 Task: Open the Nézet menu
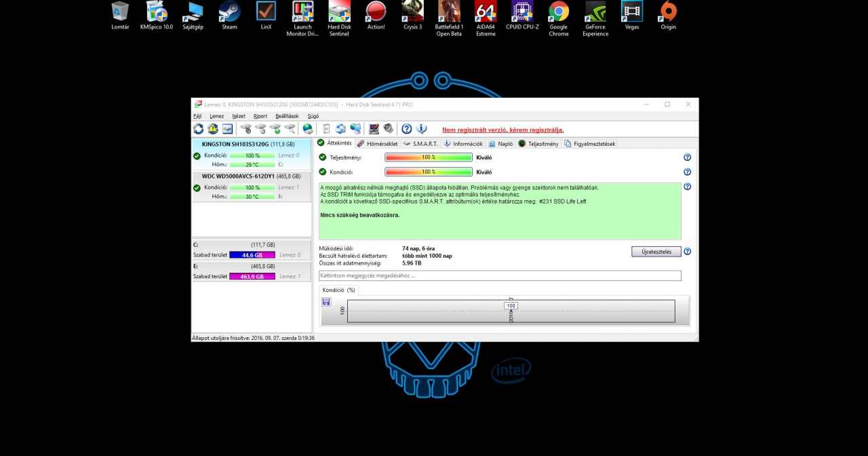click(x=239, y=116)
